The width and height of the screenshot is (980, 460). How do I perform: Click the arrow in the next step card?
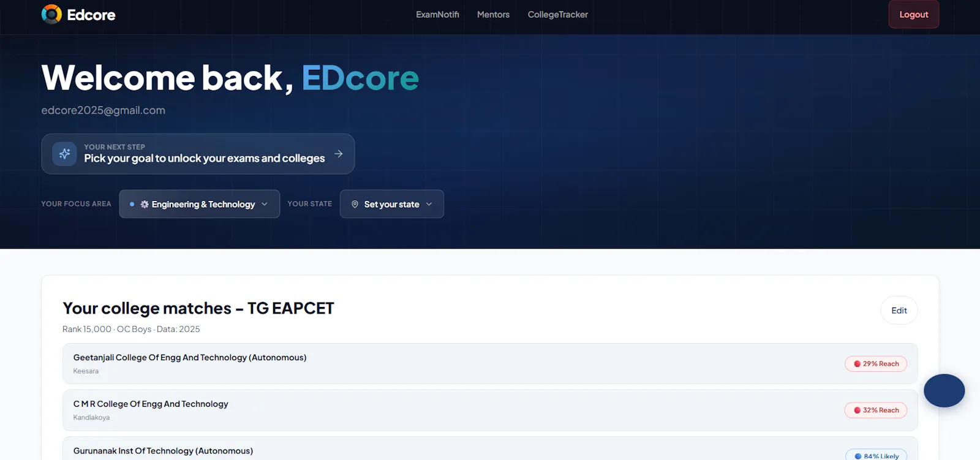(339, 154)
